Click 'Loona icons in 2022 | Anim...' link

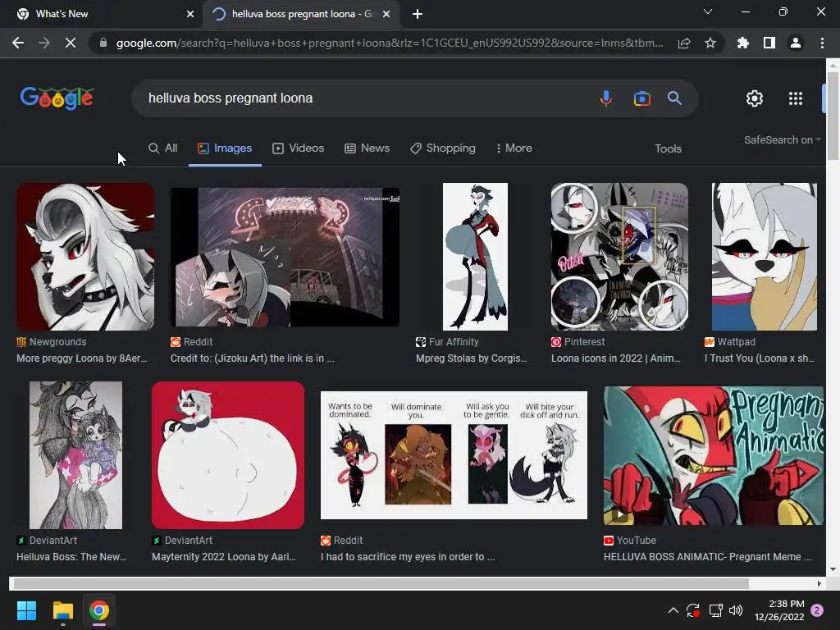tap(616, 358)
